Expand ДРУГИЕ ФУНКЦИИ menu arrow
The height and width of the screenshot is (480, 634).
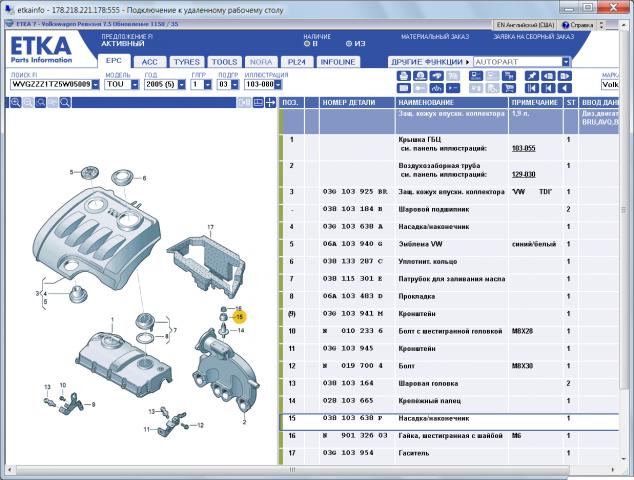pyautogui.click(x=467, y=62)
